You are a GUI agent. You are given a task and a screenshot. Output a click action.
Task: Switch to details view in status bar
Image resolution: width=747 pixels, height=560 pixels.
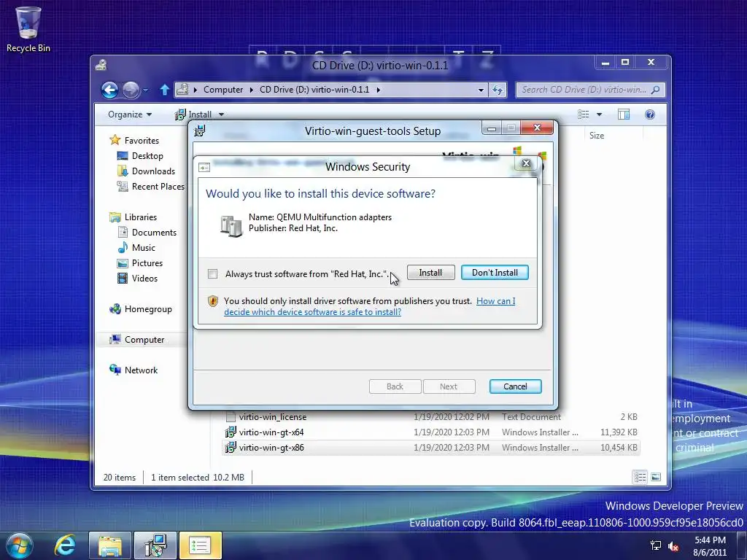pos(640,477)
